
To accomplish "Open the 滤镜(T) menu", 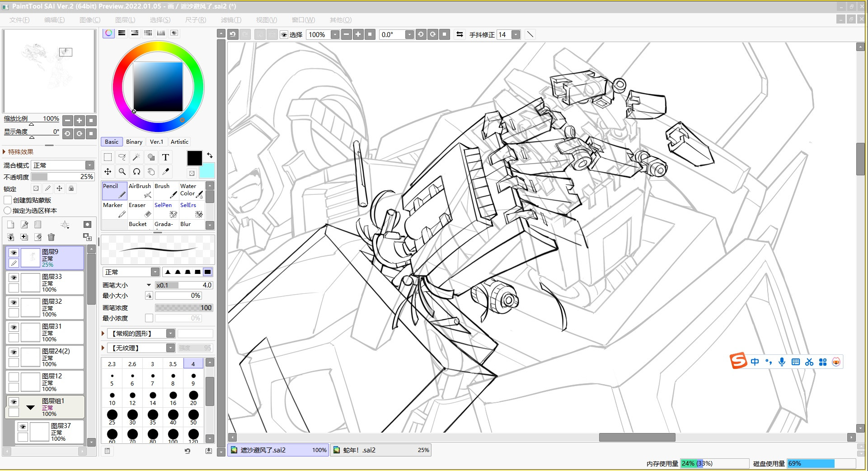I will (x=231, y=20).
